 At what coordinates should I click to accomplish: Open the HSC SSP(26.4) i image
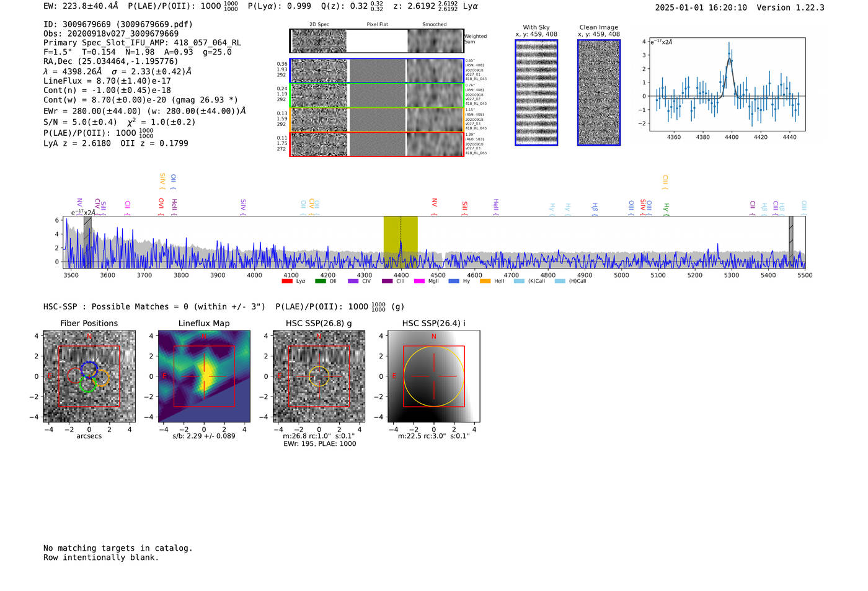[x=434, y=376]
